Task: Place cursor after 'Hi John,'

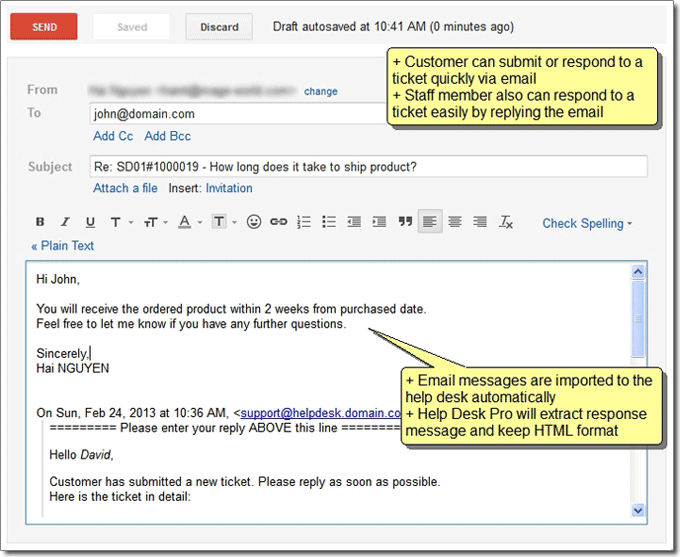Action: pos(81,279)
